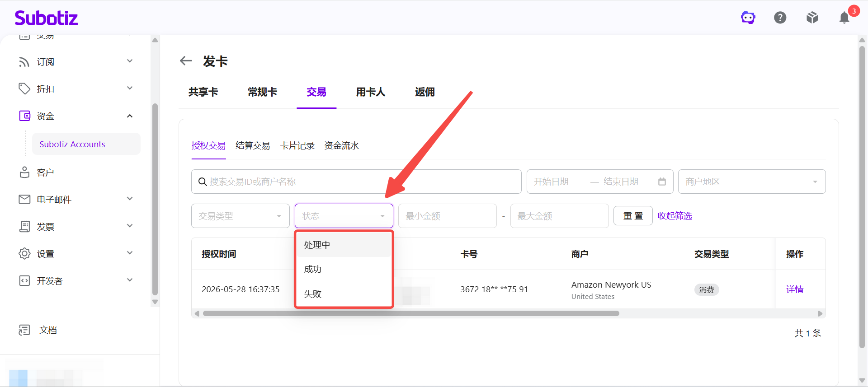
Task: Open the help question mark icon
Action: tap(780, 18)
